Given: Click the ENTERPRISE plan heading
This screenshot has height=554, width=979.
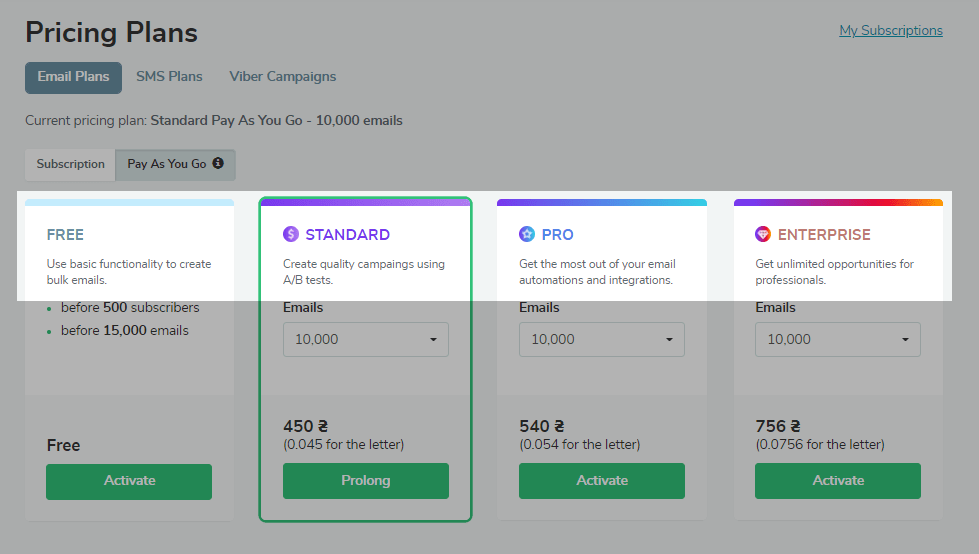Looking at the screenshot, I should click(x=824, y=235).
